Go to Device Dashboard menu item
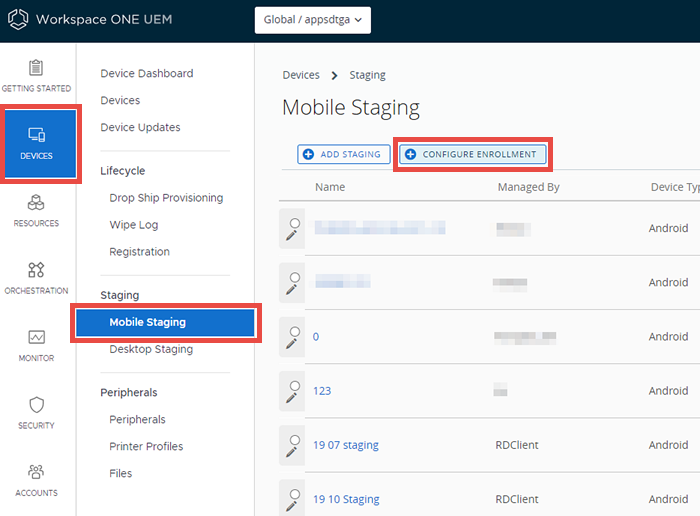The image size is (700, 516). pos(147,73)
